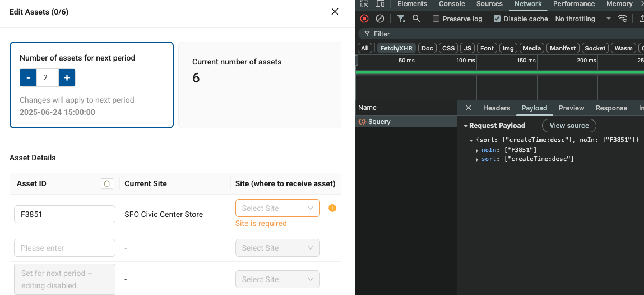Select the Fetch/XHR request type filter
The width and height of the screenshot is (644, 295).
point(396,48)
